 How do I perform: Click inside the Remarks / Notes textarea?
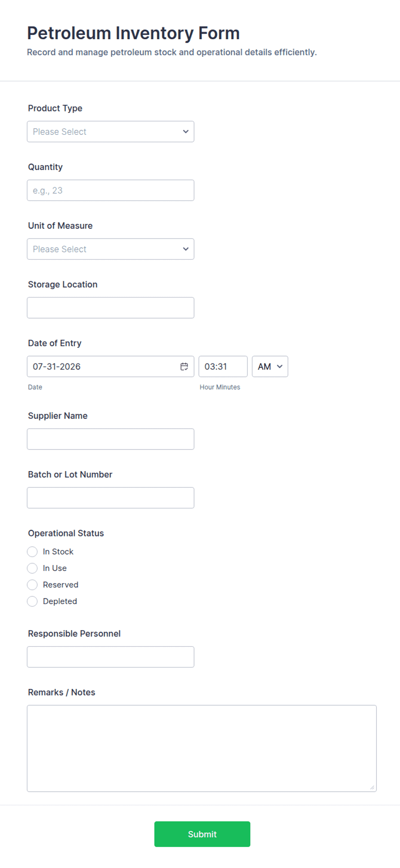202,748
